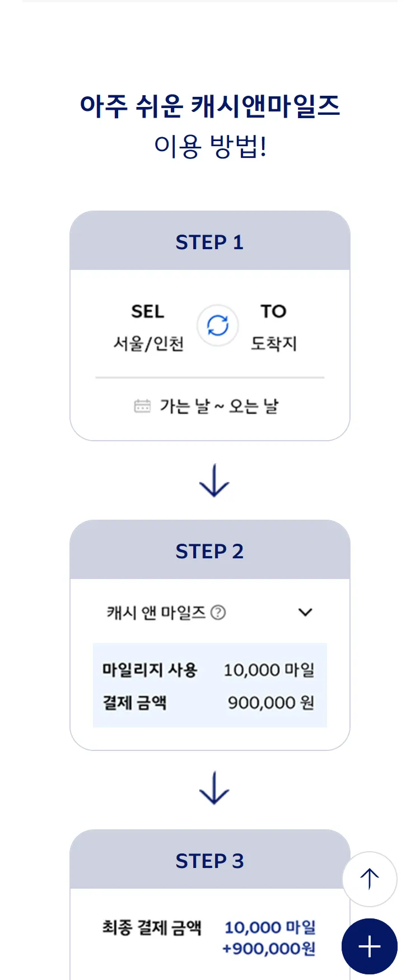This screenshot has width=420, height=980.
Task: Click the swap origin and destination icon
Action: [218, 325]
